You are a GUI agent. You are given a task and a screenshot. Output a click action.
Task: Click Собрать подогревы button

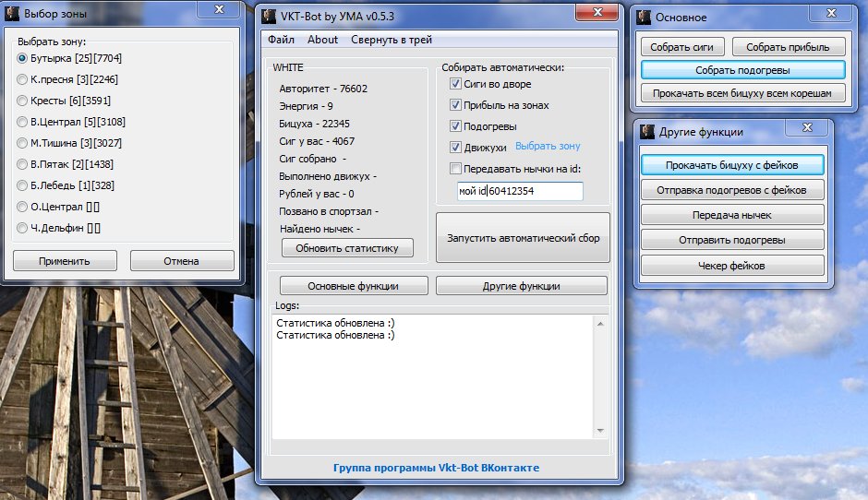tap(743, 70)
